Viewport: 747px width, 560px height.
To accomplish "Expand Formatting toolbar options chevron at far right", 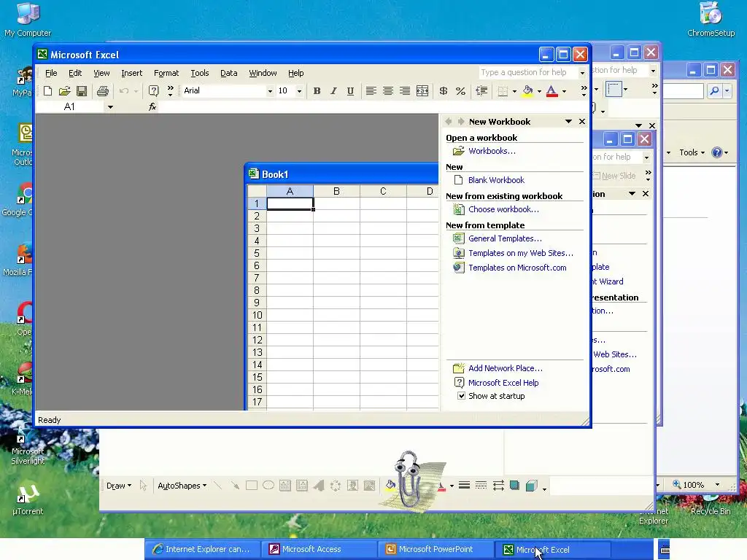I will pos(584,91).
